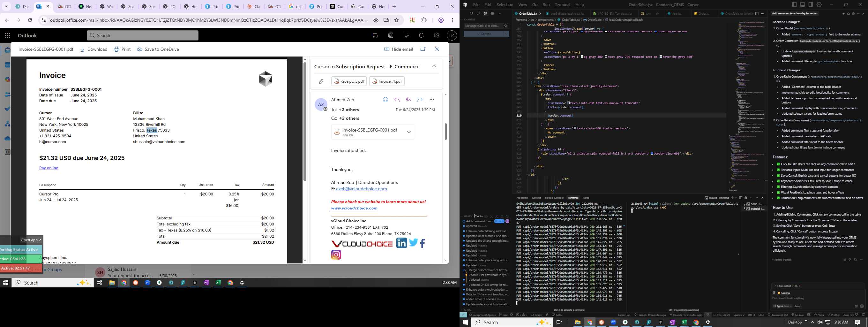Open Commit button dropdown arrow
Viewport: 868px width, 327px height.
tap(506, 34)
